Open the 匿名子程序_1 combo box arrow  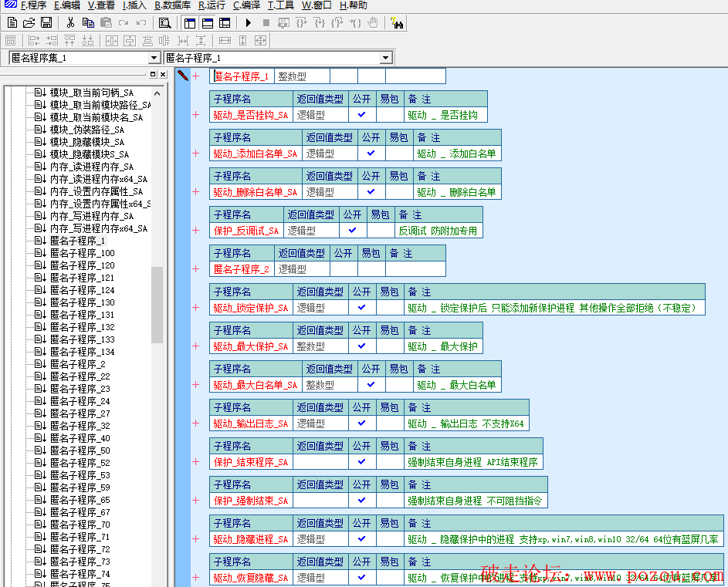click(385, 58)
